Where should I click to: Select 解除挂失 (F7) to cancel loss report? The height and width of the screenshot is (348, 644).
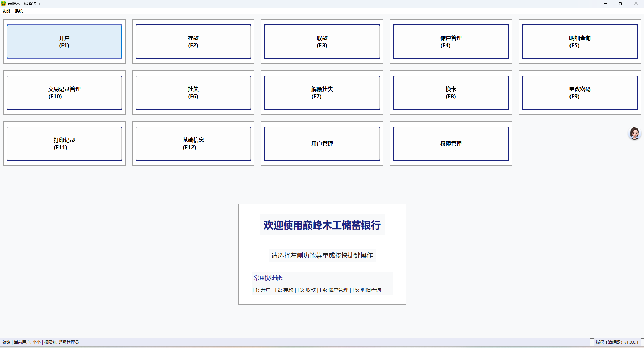pyautogui.click(x=322, y=92)
